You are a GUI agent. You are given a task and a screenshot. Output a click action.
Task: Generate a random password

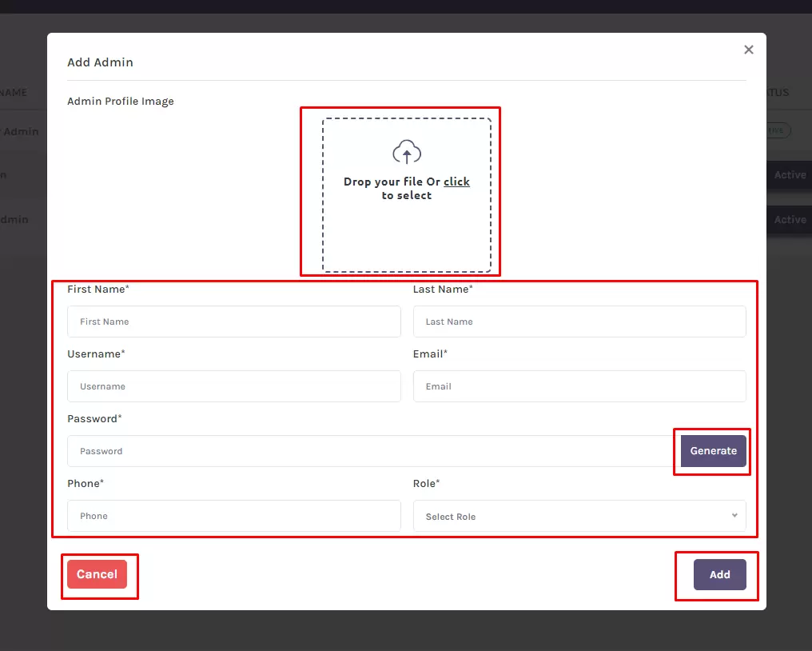click(x=713, y=451)
